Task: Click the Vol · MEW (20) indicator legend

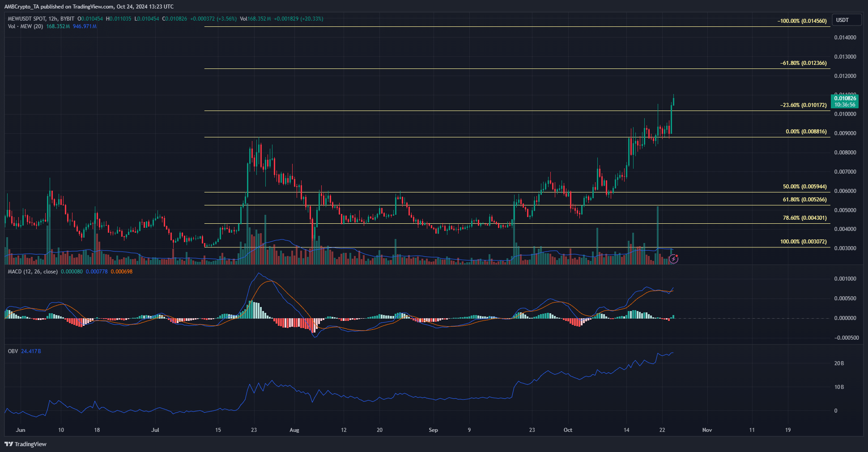Action: pos(26,26)
